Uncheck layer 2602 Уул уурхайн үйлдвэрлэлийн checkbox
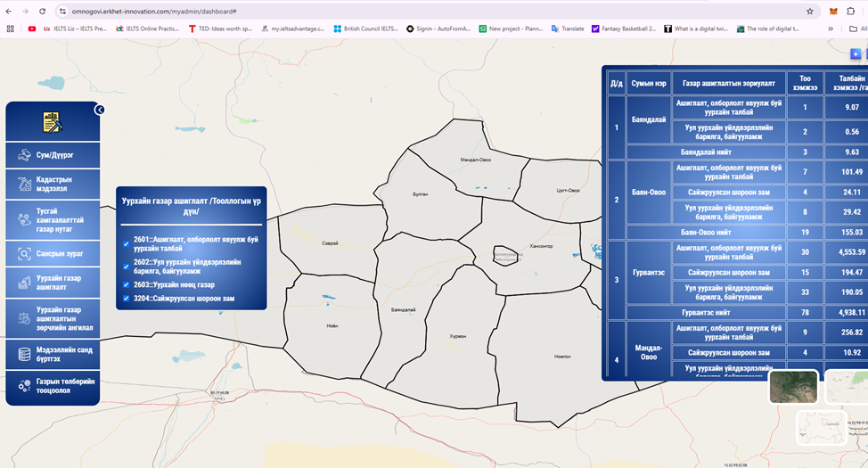This screenshot has height=468, width=868. (x=126, y=266)
